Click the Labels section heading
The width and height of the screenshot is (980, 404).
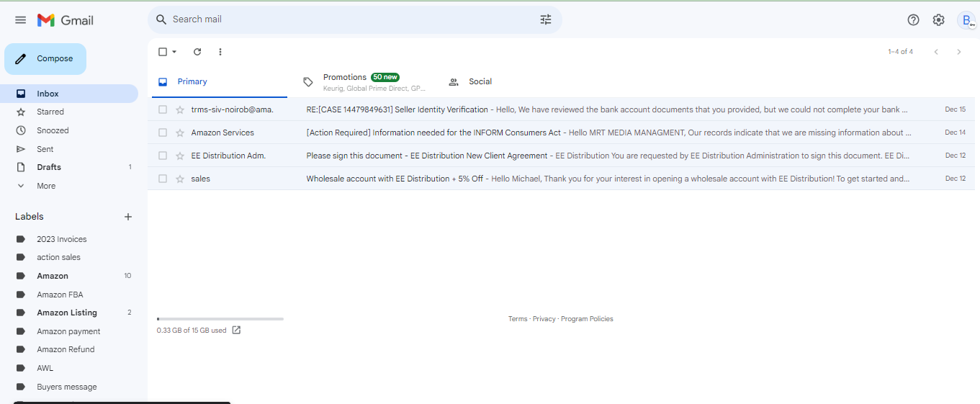pos(30,217)
